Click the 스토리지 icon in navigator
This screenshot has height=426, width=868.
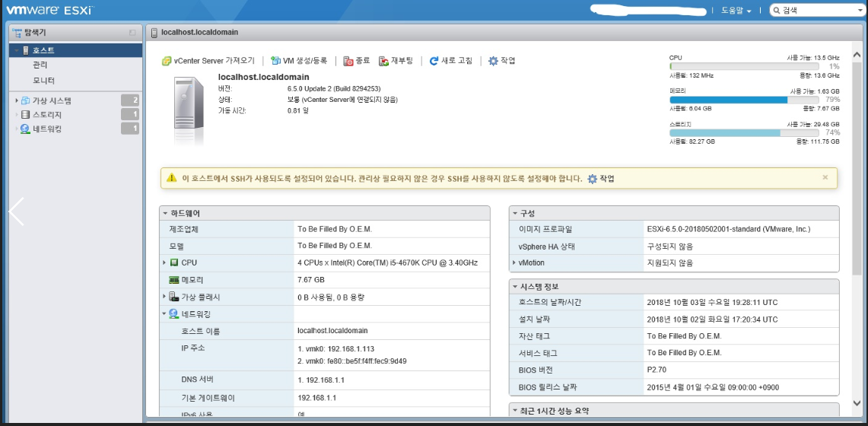click(25, 115)
